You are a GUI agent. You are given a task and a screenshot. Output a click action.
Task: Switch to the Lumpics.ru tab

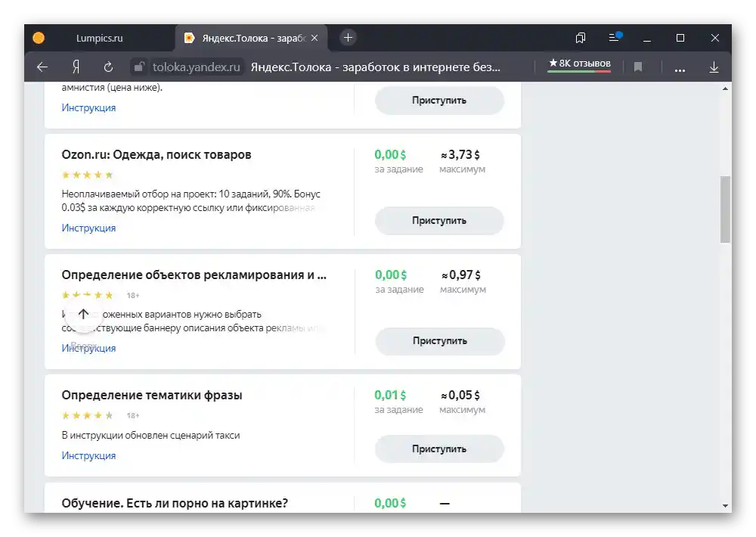(99, 38)
